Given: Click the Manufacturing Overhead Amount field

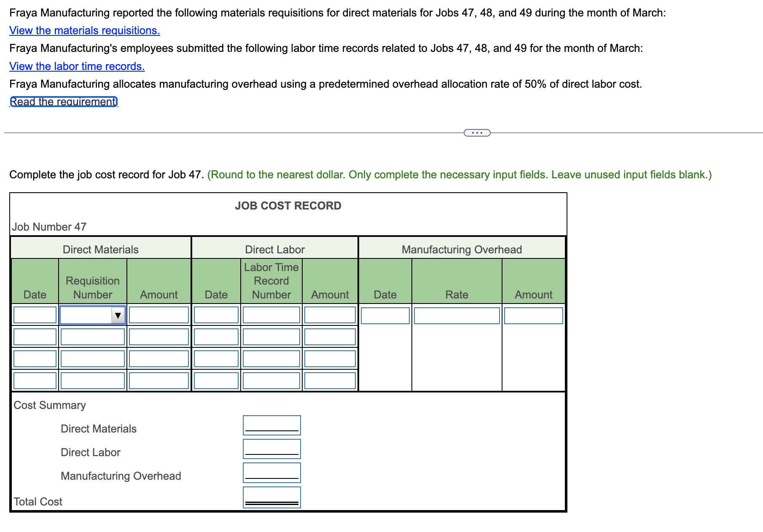Looking at the screenshot, I should 533,316.
